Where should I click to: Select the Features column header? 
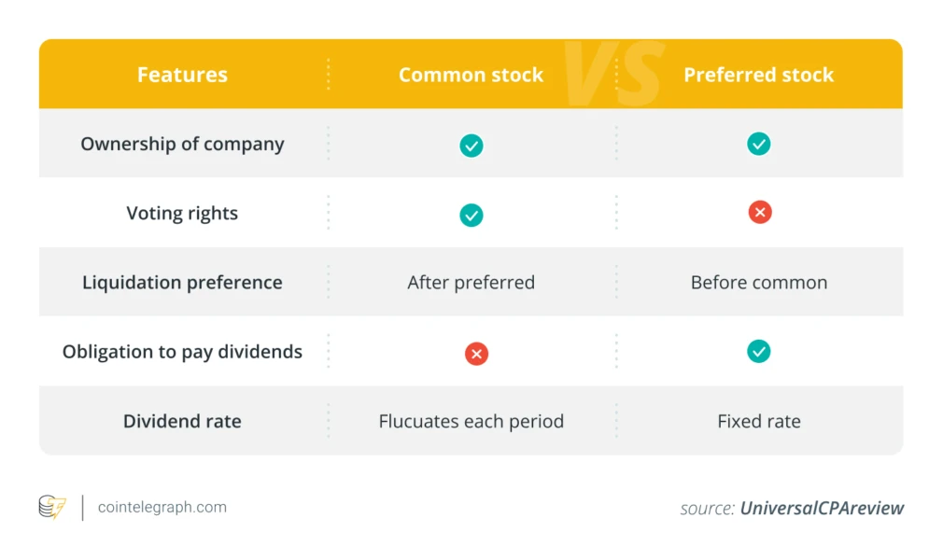pyautogui.click(x=182, y=75)
